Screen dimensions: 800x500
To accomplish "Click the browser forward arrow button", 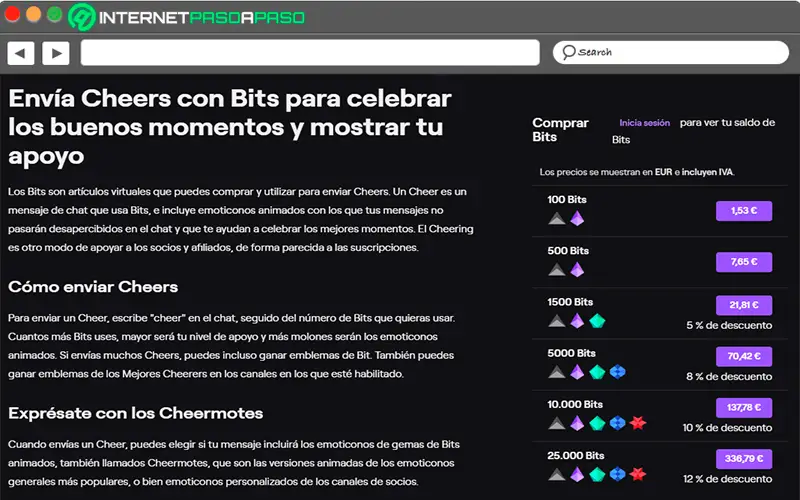I will tap(56, 53).
